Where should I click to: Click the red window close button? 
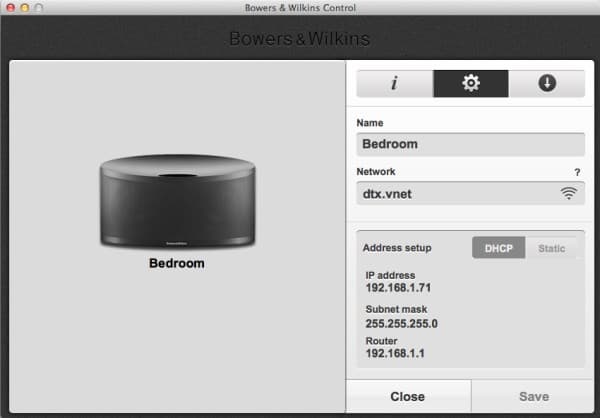coord(11,8)
